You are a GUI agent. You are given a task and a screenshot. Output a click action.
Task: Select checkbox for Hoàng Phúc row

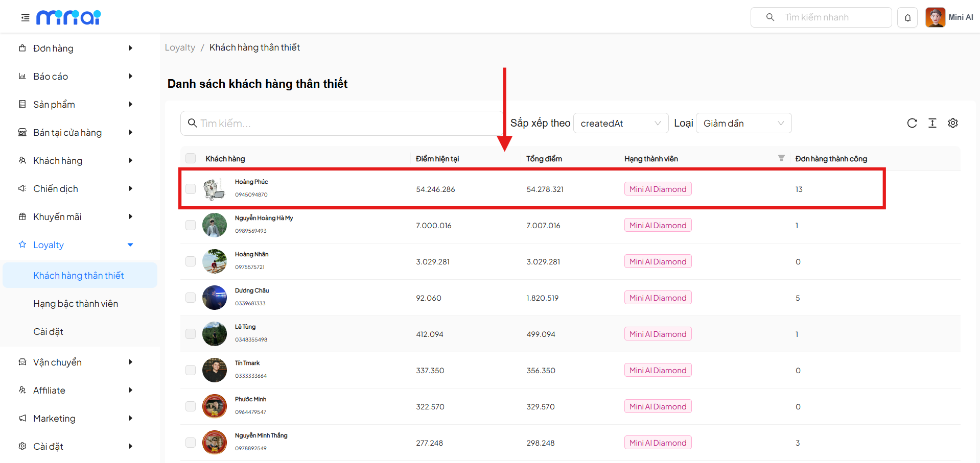pos(191,189)
